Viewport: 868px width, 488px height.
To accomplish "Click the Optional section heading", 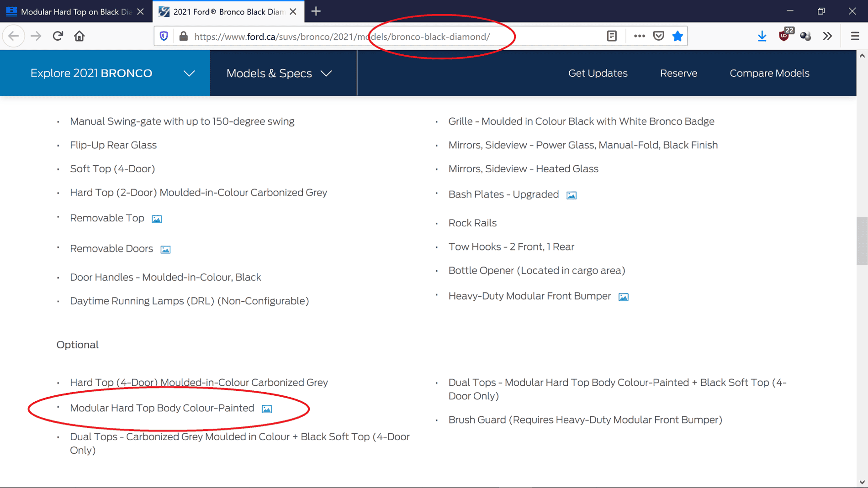I will [x=77, y=345].
